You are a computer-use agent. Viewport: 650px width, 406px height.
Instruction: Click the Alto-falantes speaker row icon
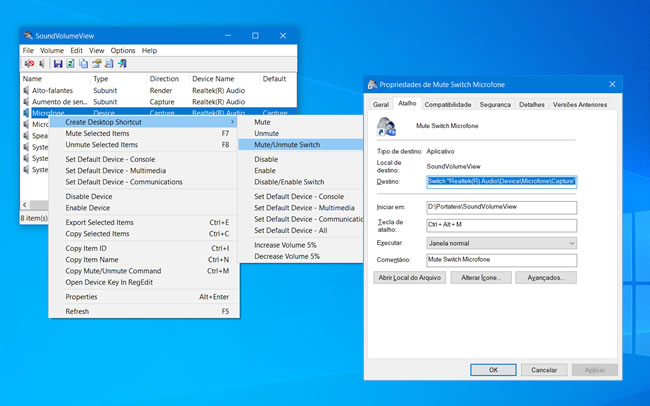pyautogui.click(x=26, y=90)
